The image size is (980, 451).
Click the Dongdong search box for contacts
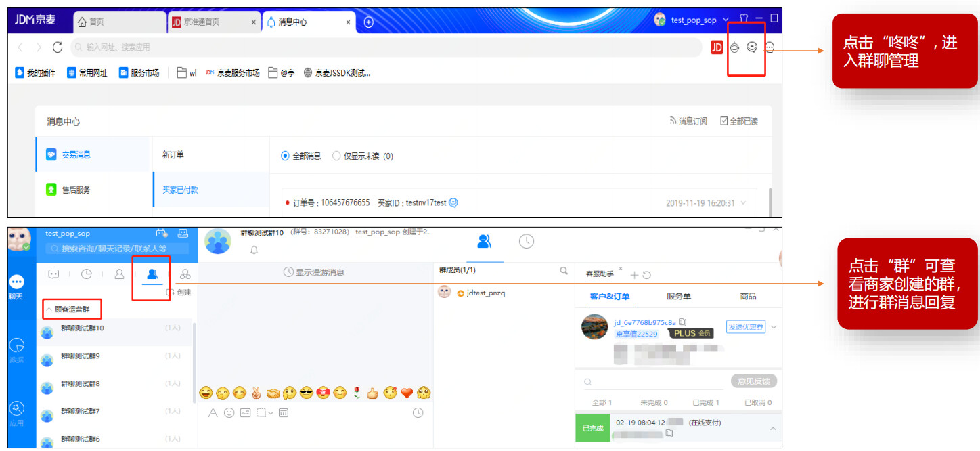(x=116, y=249)
